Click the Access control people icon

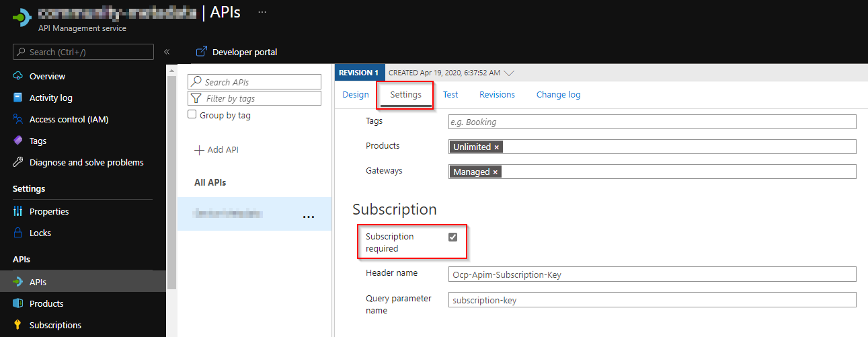tap(18, 119)
